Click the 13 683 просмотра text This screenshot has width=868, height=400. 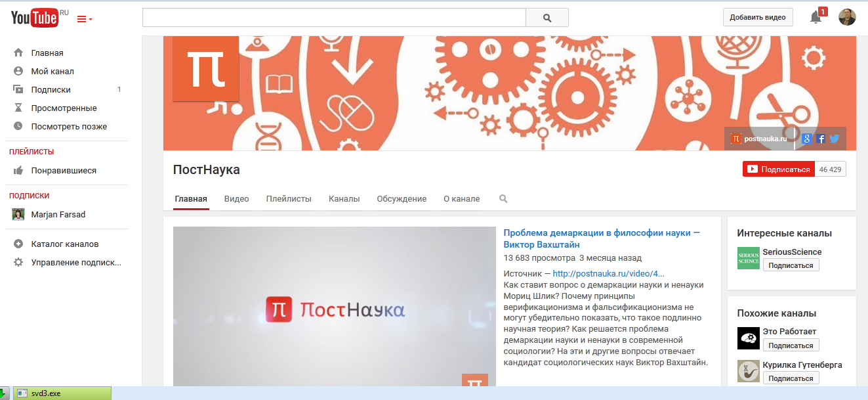(x=539, y=258)
